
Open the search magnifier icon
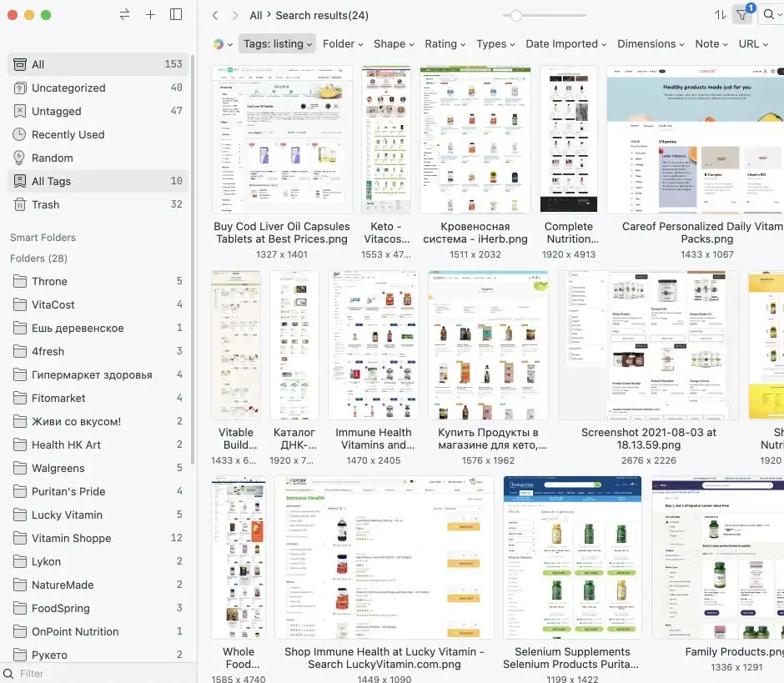pos(769,15)
